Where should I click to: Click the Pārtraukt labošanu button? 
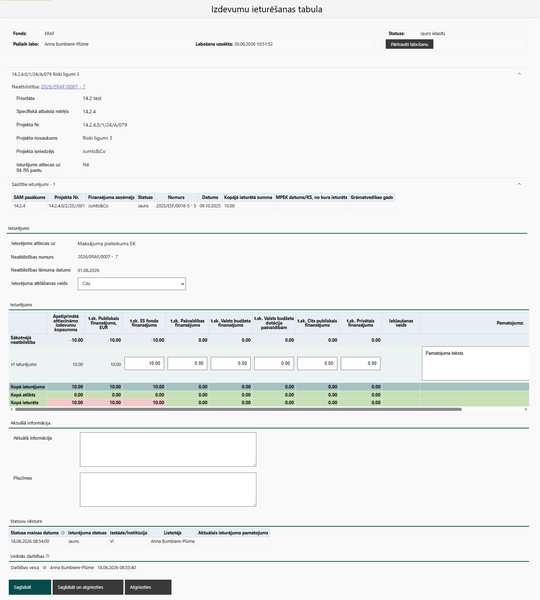point(409,44)
